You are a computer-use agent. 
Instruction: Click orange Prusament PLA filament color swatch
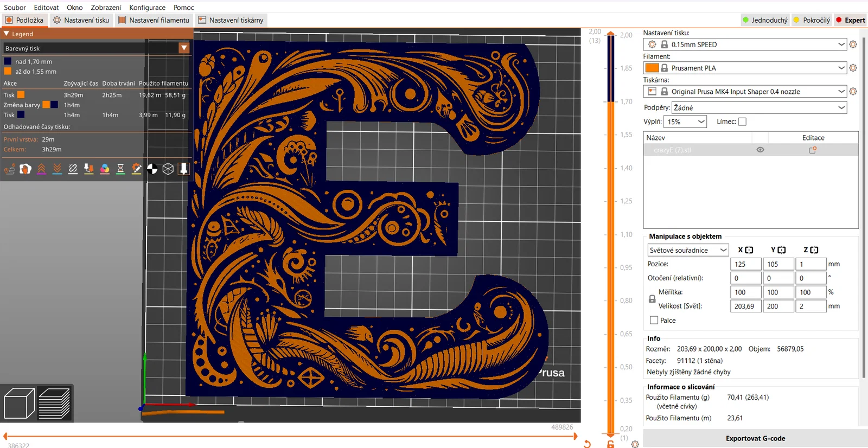click(652, 68)
